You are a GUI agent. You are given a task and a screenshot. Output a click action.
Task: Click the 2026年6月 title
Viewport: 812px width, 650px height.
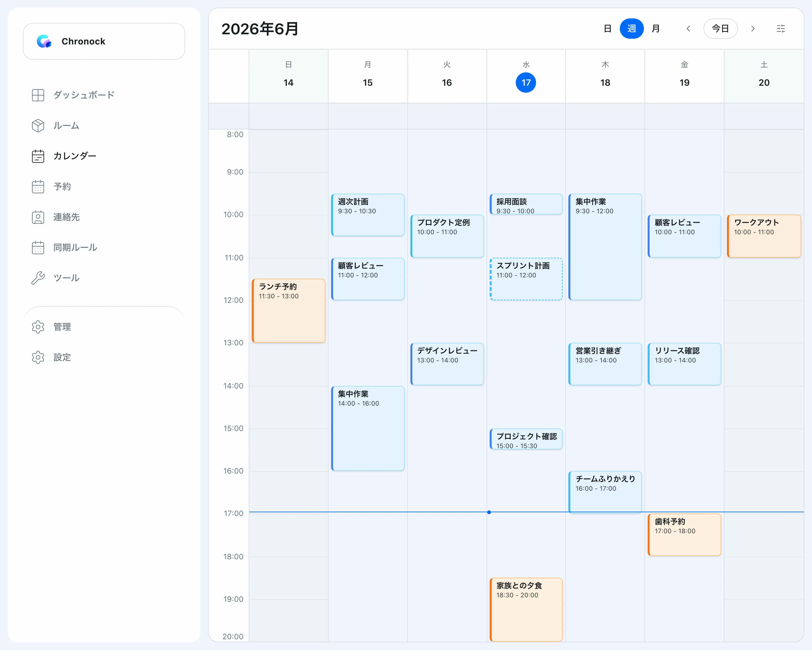click(x=260, y=29)
